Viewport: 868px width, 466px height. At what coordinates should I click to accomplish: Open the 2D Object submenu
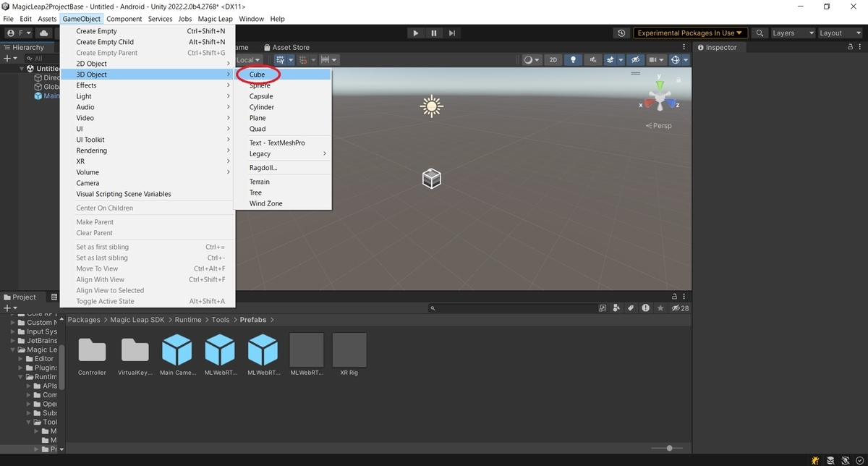(x=148, y=64)
